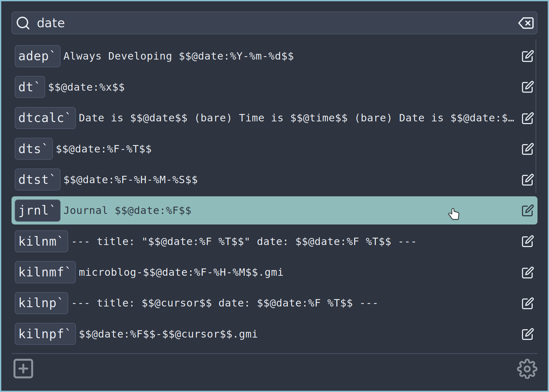The image size is (549, 392).
Task: Create a new snippet using the plus icon
Action: [23, 368]
